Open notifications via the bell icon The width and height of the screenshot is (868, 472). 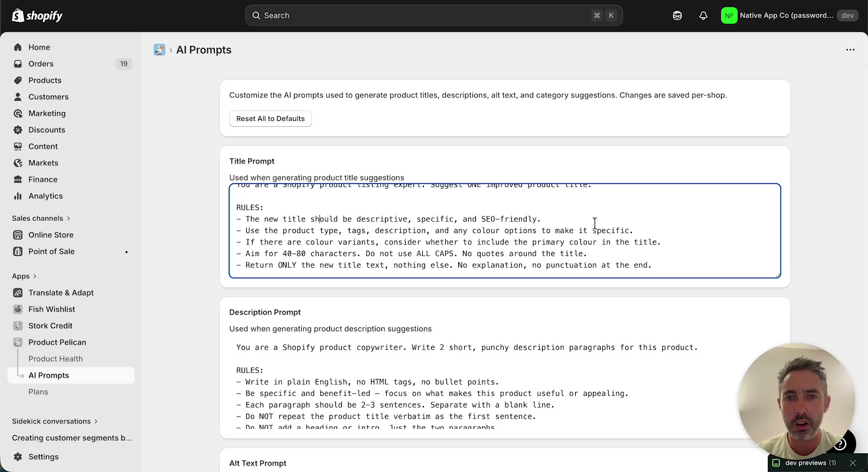(x=703, y=15)
